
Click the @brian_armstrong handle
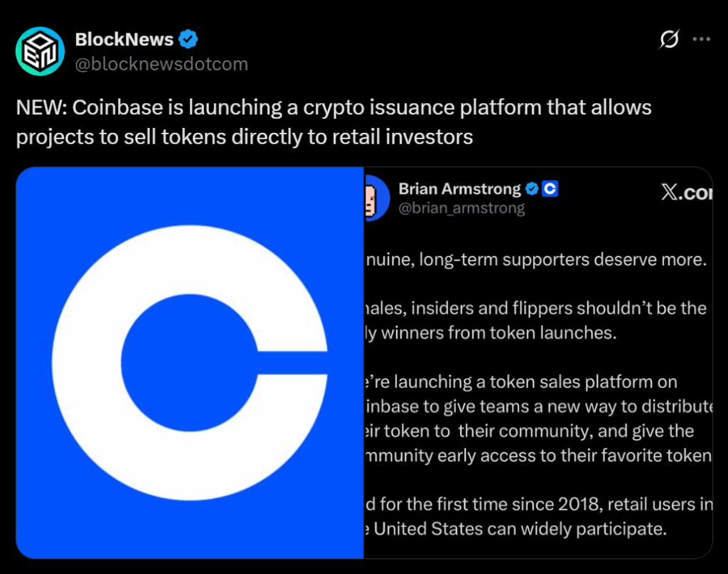[x=461, y=208]
